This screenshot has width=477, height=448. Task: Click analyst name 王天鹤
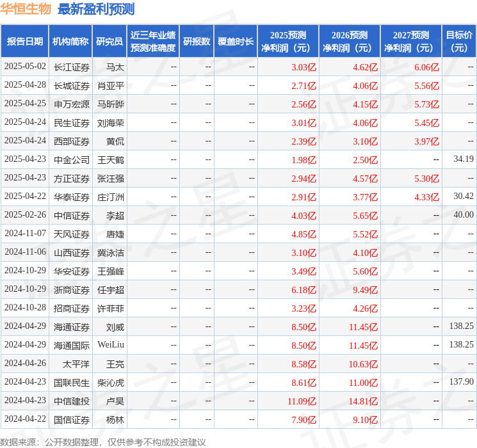[x=111, y=160]
